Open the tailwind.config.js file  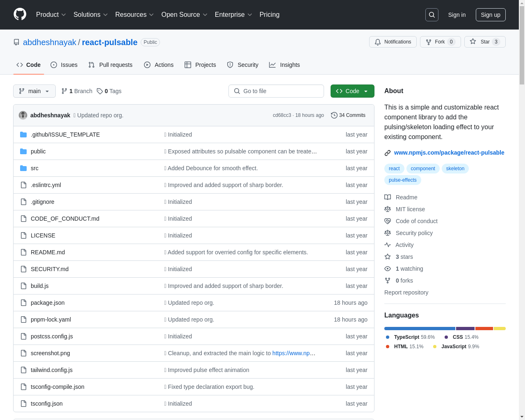tap(52, 370)
